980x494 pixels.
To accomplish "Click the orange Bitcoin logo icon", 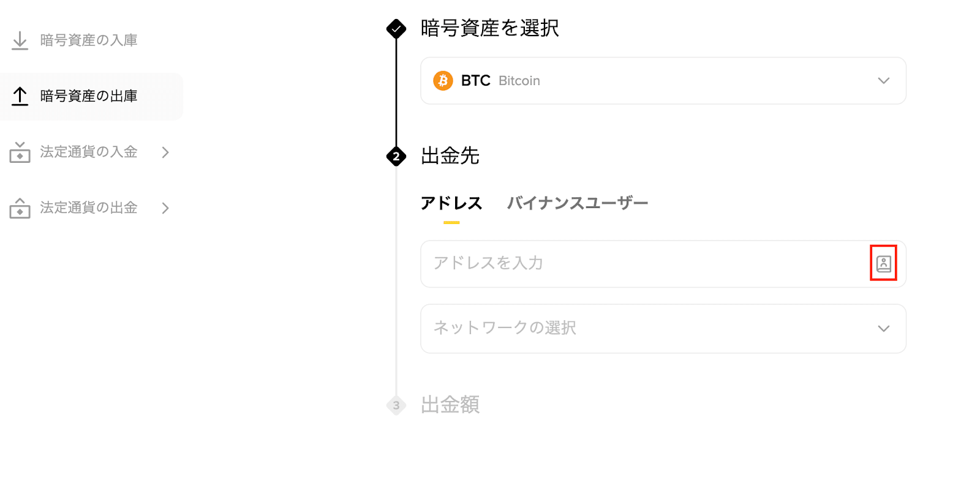I will click(443, 81).
